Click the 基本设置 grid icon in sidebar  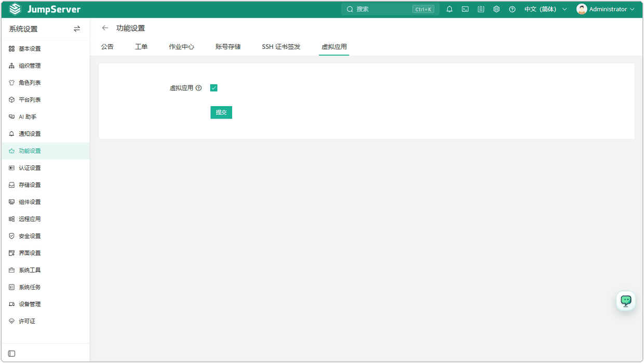tap(11, 49)
